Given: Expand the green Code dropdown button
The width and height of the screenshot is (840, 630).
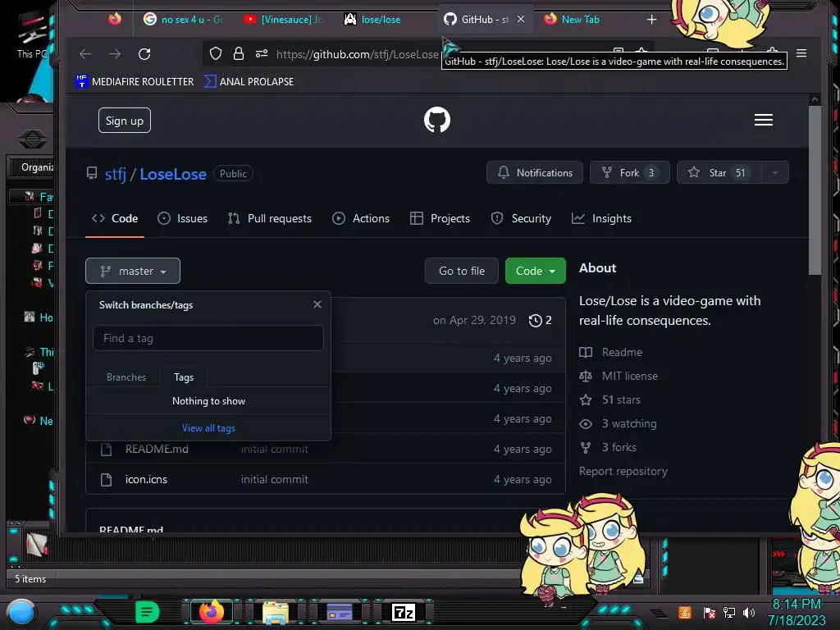Looking at the screenshot, I should coord(535,271).
